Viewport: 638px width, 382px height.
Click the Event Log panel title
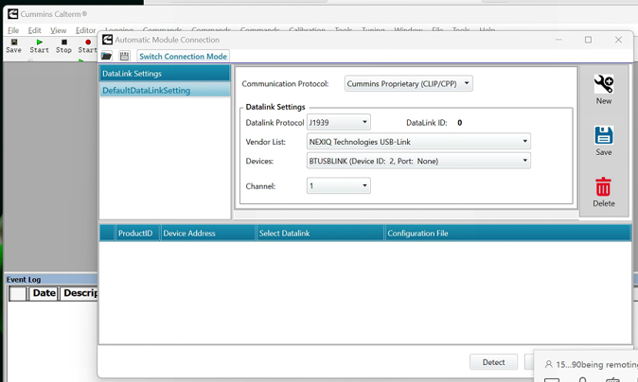click(24, 279)
